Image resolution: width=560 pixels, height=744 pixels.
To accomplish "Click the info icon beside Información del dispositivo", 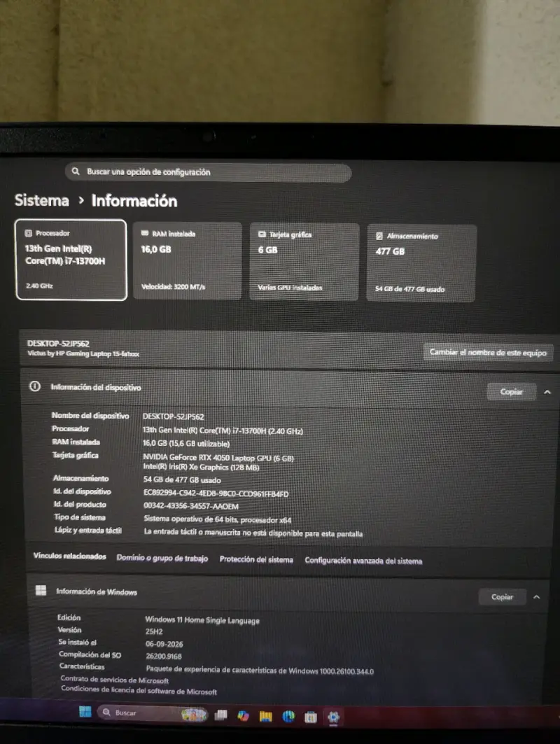I will tap(34, 386).
